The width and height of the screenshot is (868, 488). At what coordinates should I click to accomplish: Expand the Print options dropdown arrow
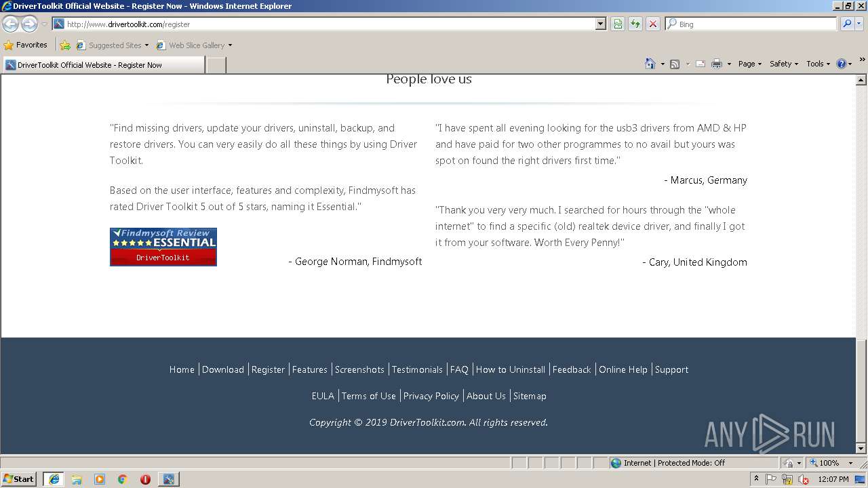point(729,64)
